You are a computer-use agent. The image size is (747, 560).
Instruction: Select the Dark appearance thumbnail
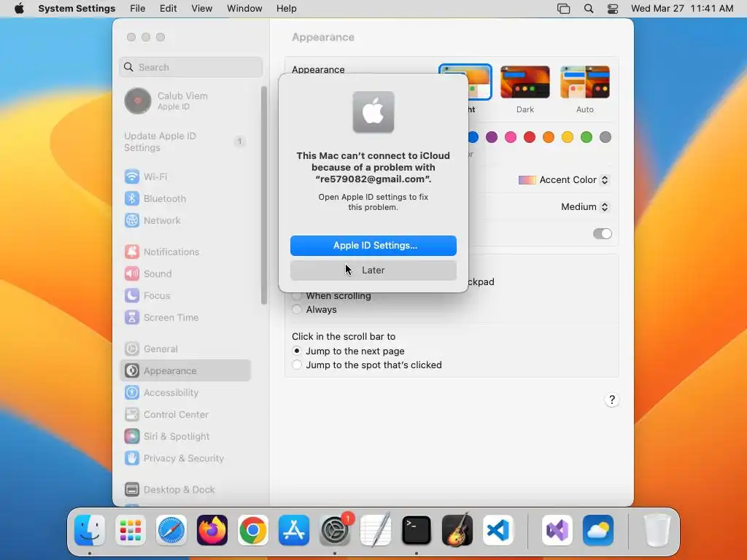tap(525, 82)
